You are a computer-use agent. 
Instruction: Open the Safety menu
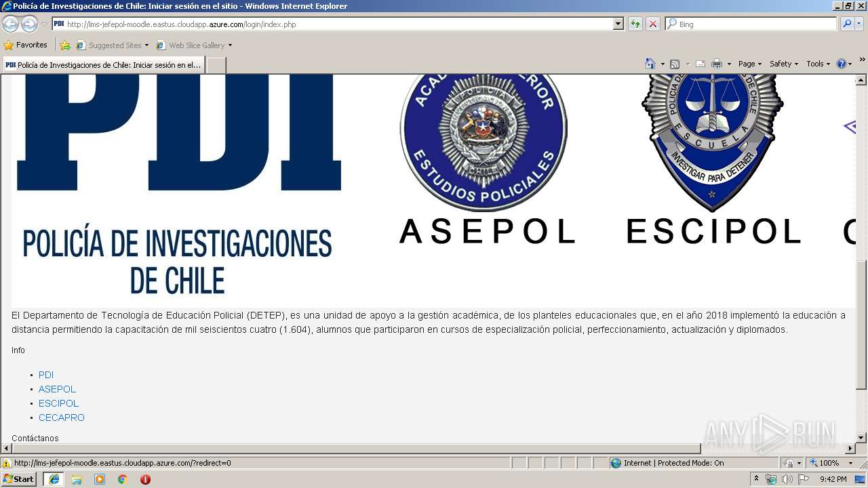(783, 64)
